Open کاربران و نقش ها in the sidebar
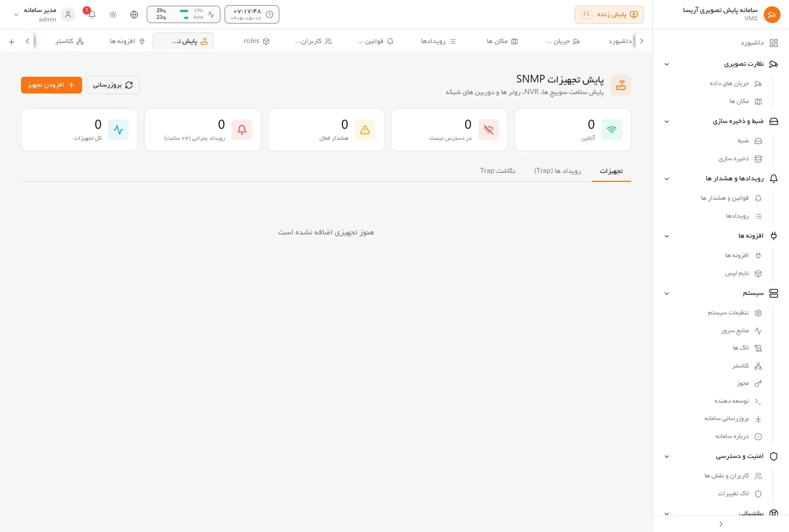 tap(733, 476)
